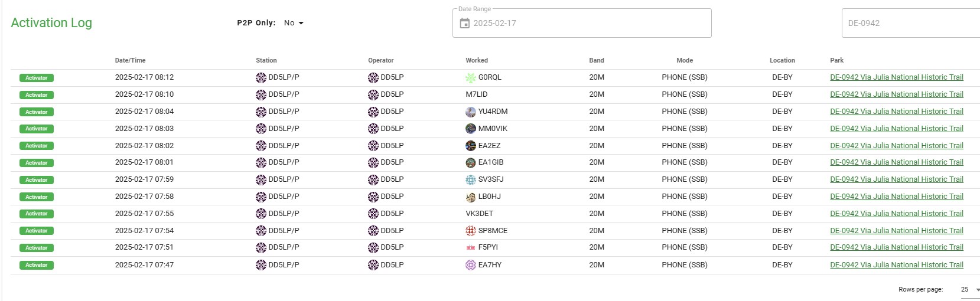Viewport: 980px width, 301px height.
Task: Click the DE-0942 park search field
Action: 910,23
